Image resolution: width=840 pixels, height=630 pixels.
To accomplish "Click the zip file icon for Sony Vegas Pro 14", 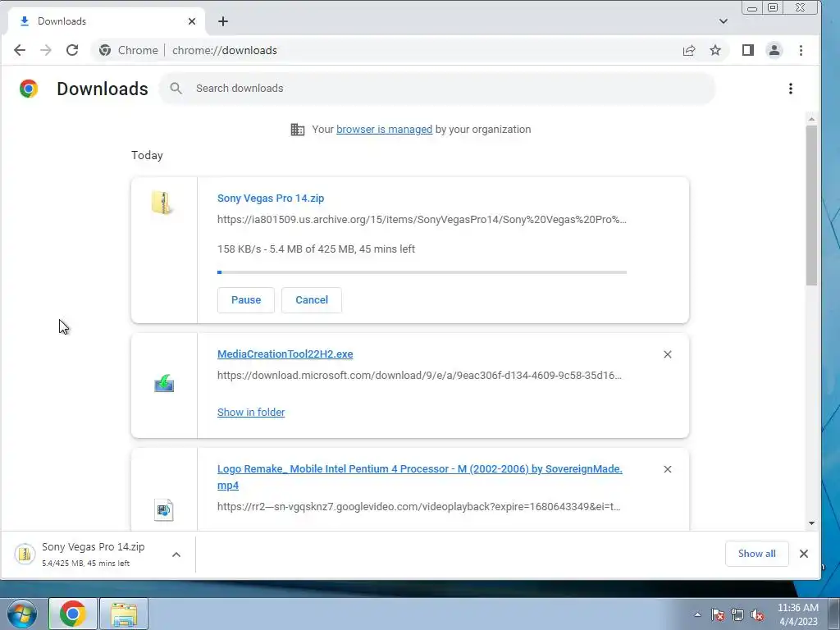I will point(162,203).
